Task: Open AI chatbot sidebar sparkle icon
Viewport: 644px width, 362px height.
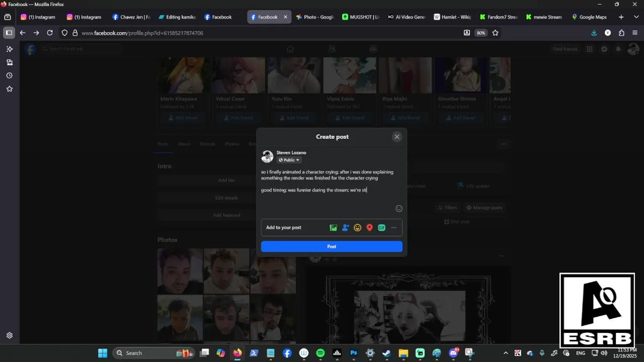Action: pyautogui.click(x=9, y=49)
